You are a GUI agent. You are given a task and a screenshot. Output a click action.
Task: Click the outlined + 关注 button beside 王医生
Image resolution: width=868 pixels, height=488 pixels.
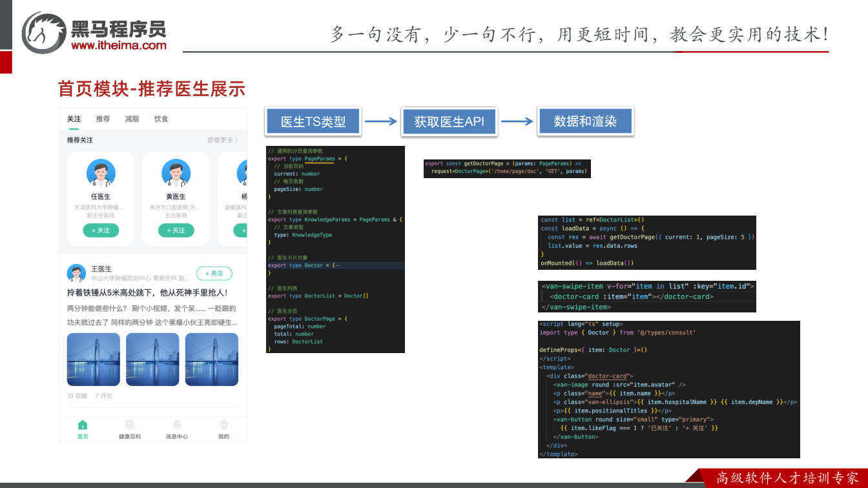tap(214, 274)
